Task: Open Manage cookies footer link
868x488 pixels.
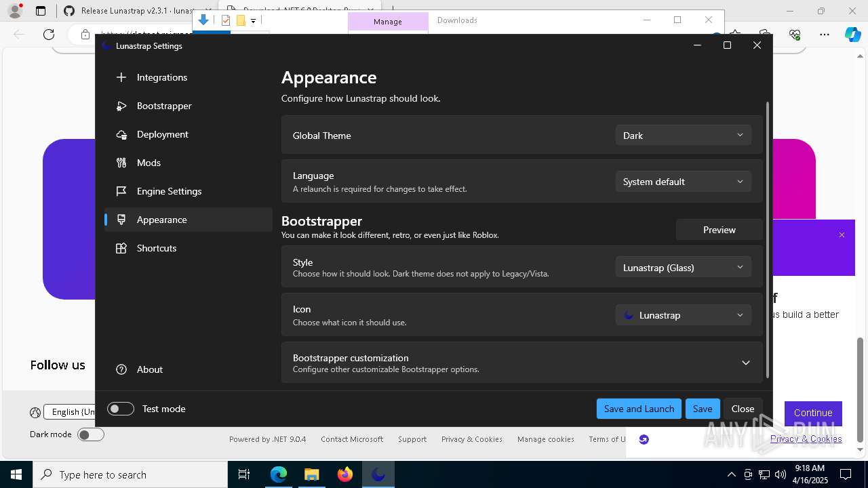Action: pyautogui.click(x=546, y=439)
